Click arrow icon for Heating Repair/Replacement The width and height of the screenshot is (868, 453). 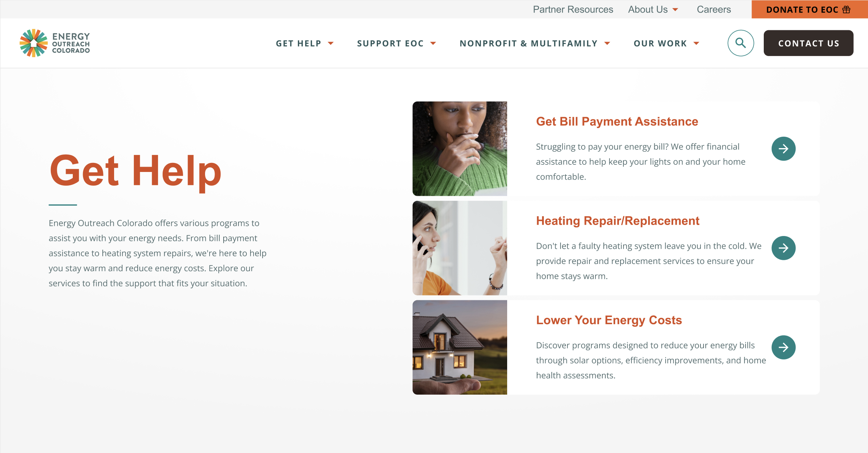click(783, 248)
